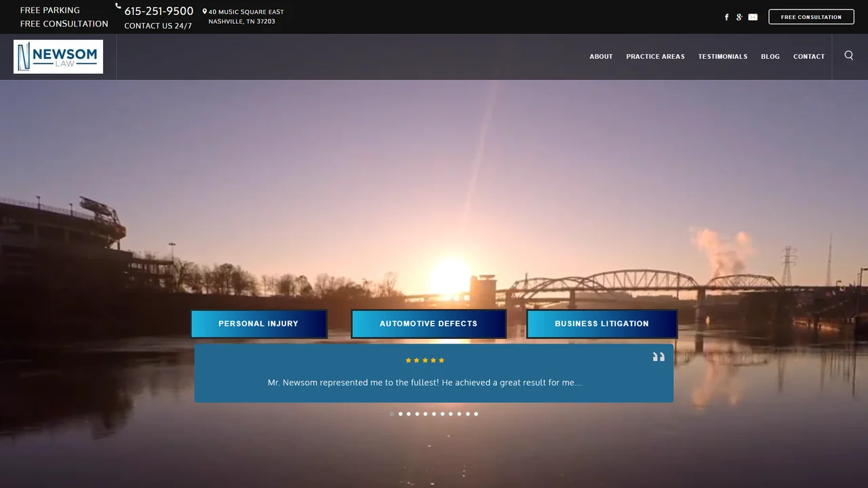Image resolution: width=868 pixels, height=488 pixels.
Task: Click the 40 Music Square East address
Action: pos(246,12)
